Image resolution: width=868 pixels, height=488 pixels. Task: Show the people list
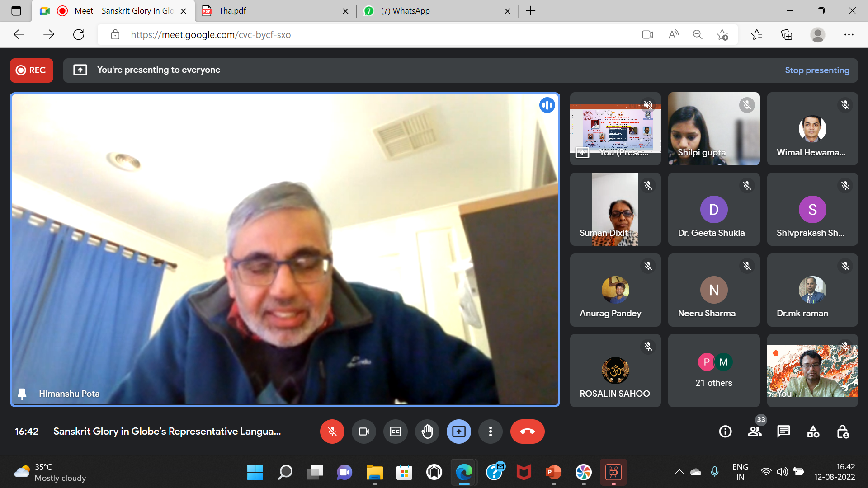click(x=755, y=432)
